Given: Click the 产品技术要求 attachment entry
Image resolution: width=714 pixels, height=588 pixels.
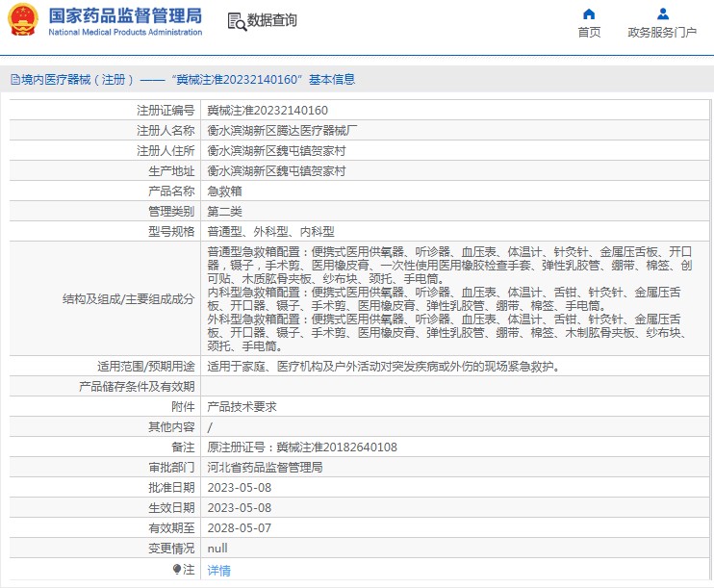Looking at the screenshot, I should click(x=242, y=407).
